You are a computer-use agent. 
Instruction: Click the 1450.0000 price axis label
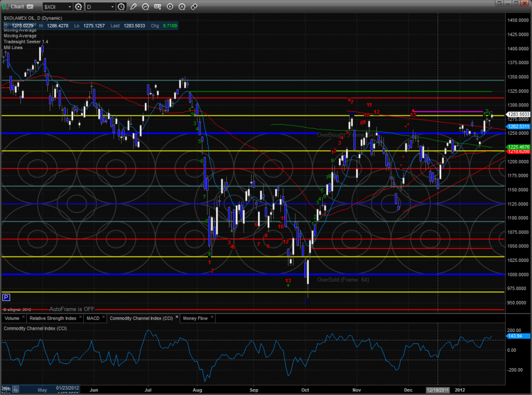pos(518,20)
